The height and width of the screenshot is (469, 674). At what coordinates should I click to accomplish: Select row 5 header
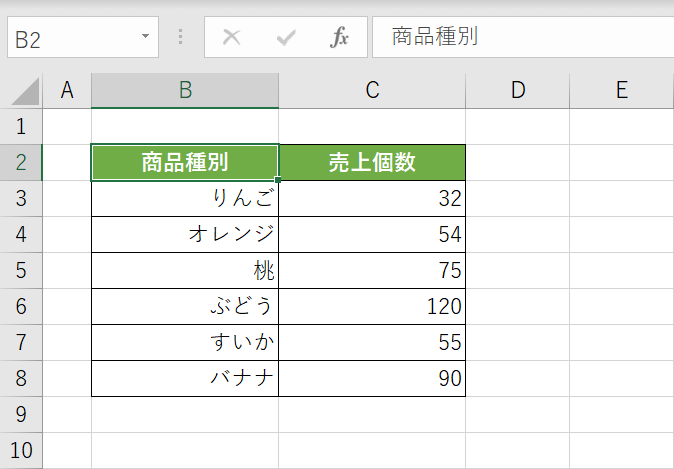click(21, 271)
